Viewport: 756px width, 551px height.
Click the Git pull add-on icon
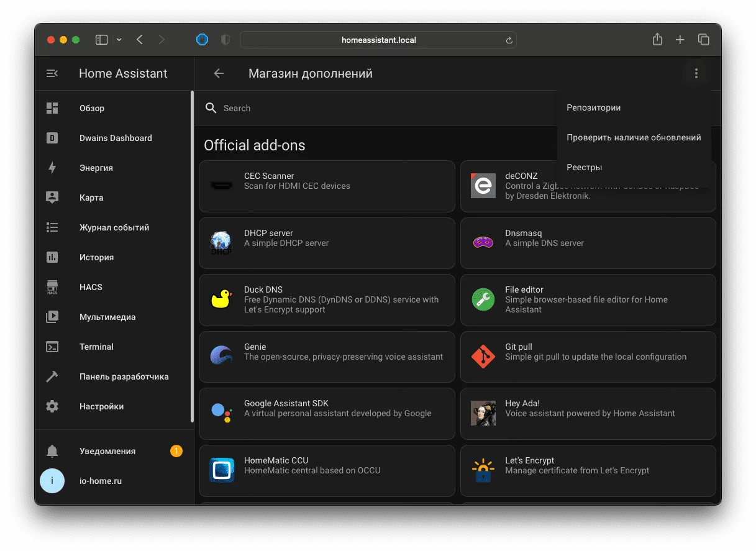tap(483, 357)
